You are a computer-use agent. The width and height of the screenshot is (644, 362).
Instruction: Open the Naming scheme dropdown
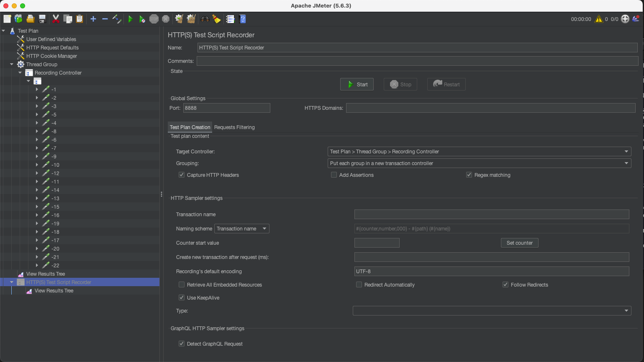(242, 228)
